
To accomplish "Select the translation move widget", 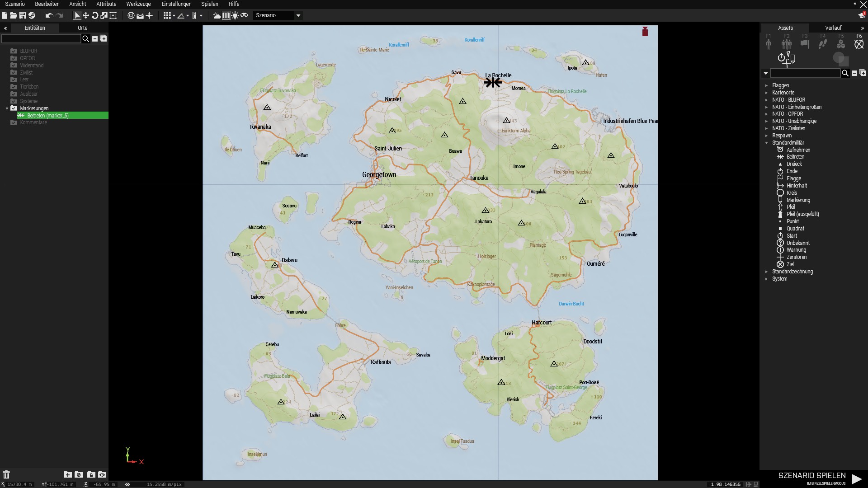I will [86, 15].
